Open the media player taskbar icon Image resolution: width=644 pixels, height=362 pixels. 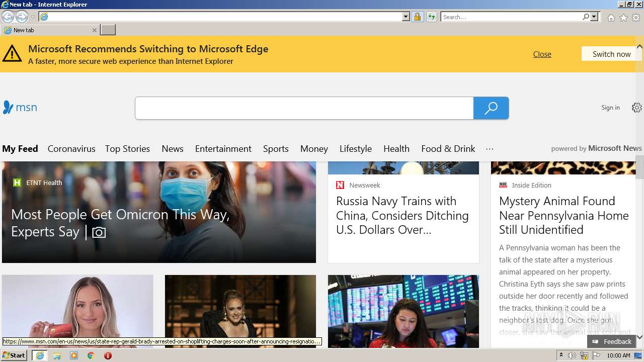click(74, 355)
